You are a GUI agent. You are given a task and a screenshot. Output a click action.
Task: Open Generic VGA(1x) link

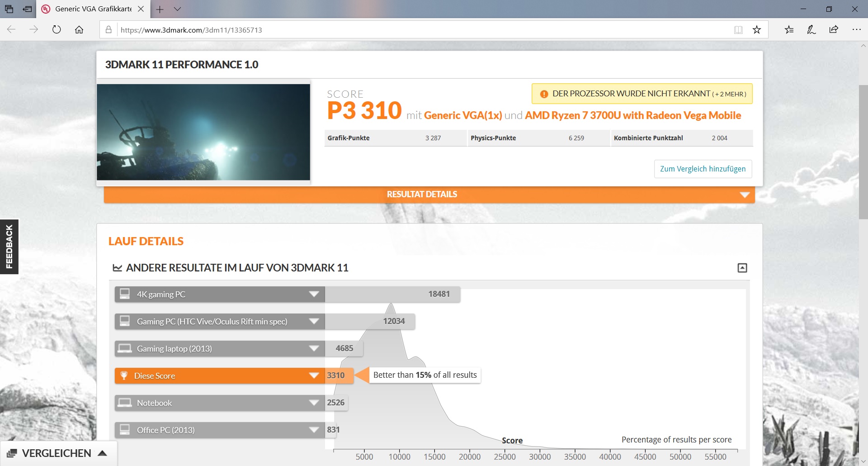(463, 115)
